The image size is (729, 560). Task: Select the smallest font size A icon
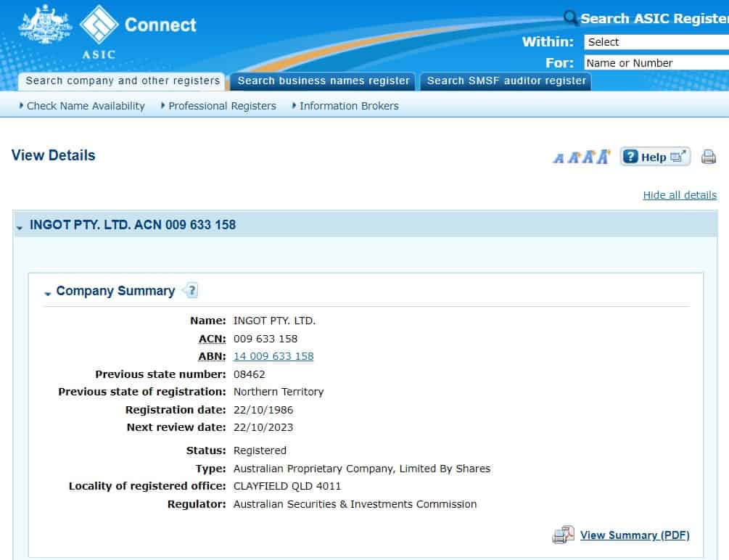(559, 159)
